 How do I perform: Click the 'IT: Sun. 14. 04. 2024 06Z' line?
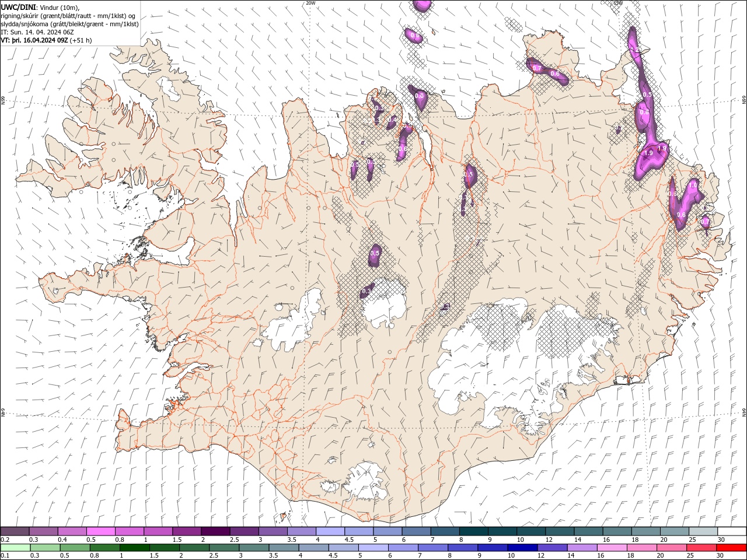pos(37,32)
